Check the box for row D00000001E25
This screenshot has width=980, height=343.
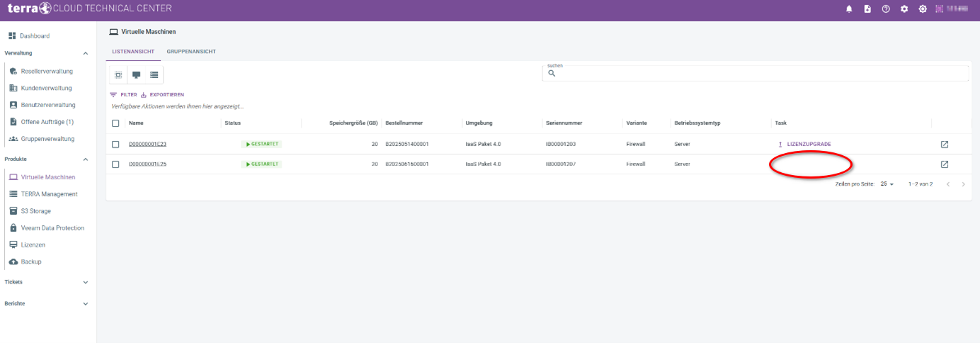[115, 164]
